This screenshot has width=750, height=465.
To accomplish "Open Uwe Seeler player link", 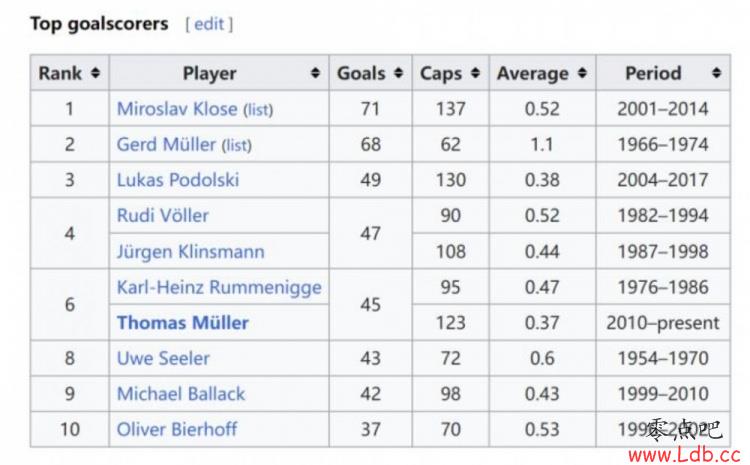I will tap(163, 358).
